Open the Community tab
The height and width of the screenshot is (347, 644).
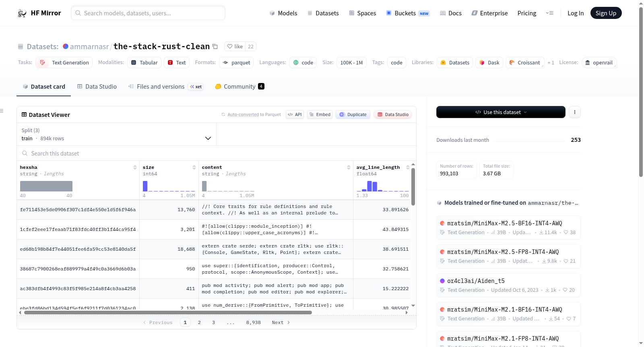(x=239, y=87)
